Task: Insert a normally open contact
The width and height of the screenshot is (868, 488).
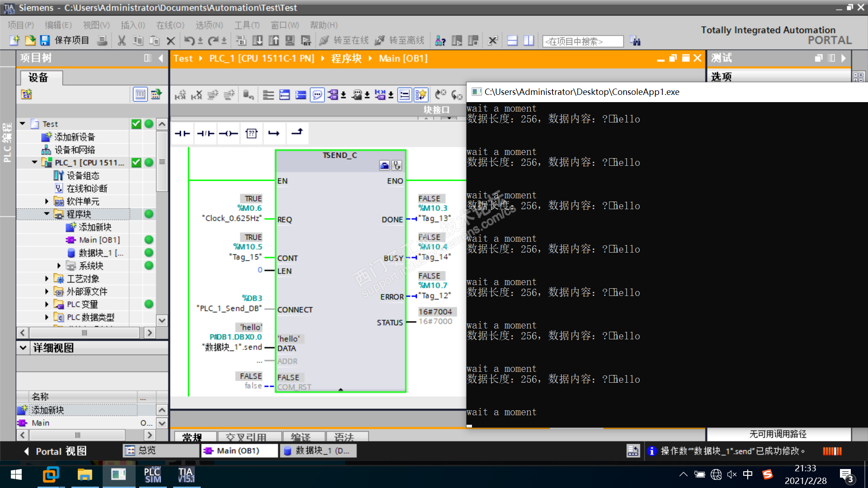Action: (x=182, y=133)
